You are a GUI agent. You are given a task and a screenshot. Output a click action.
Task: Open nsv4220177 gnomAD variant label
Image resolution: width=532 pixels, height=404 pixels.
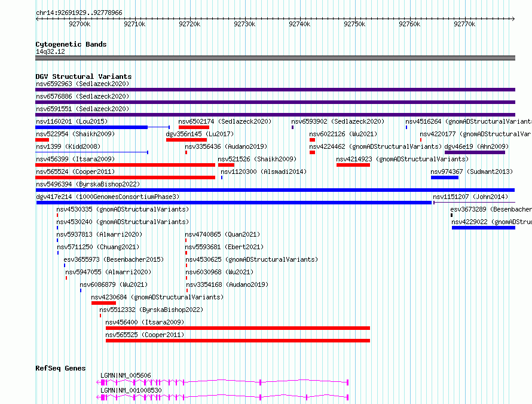pos(475,134)
